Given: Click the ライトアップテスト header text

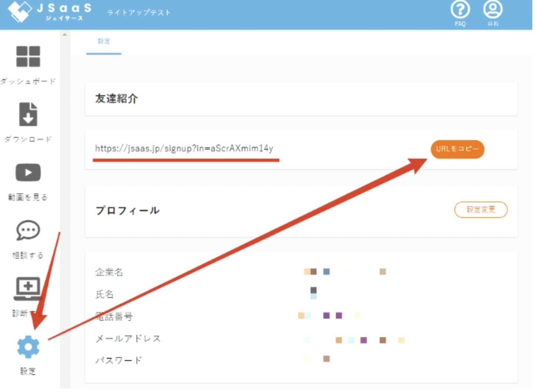Looking at the screenshot, I should tap(139, 13).
